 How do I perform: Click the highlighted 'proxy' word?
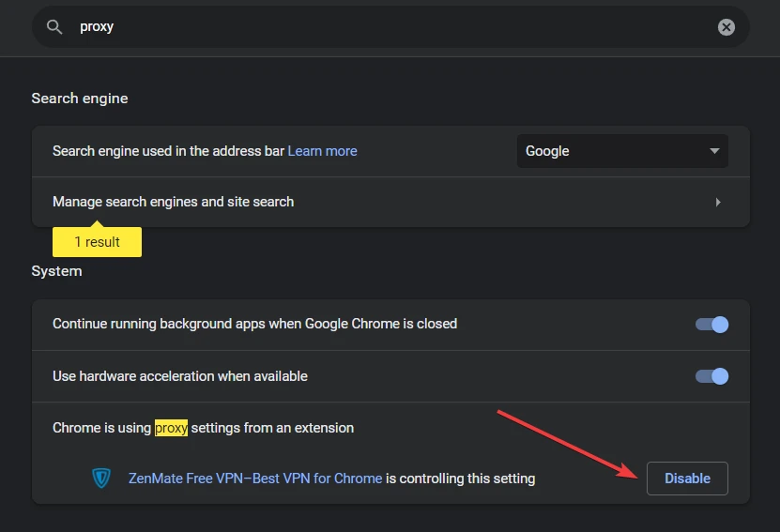coord(171,428)
